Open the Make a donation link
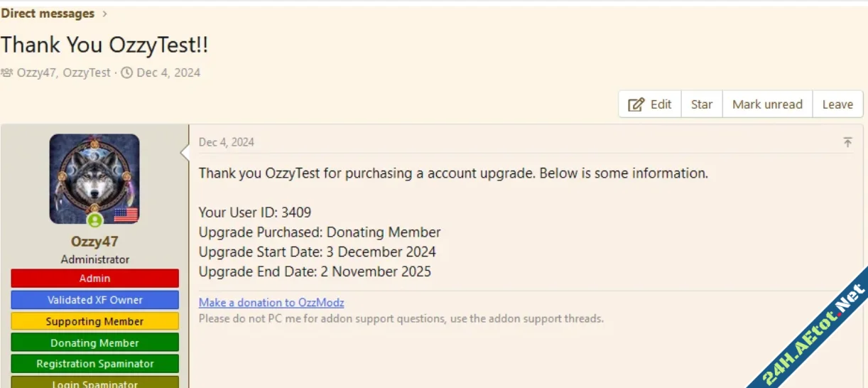This screenshot has width=868, height=388. [271, 303]
